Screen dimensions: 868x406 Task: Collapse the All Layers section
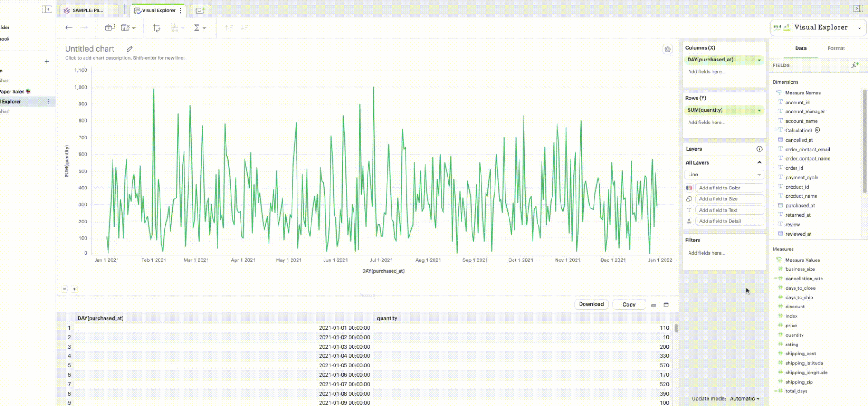(x=759, y=163)
